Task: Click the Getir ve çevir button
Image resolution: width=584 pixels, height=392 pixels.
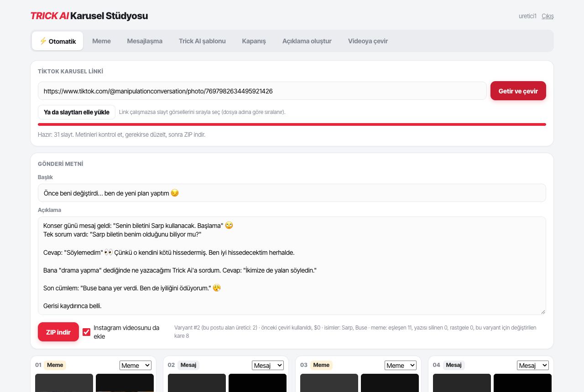Action: click(x=518, y=91)
